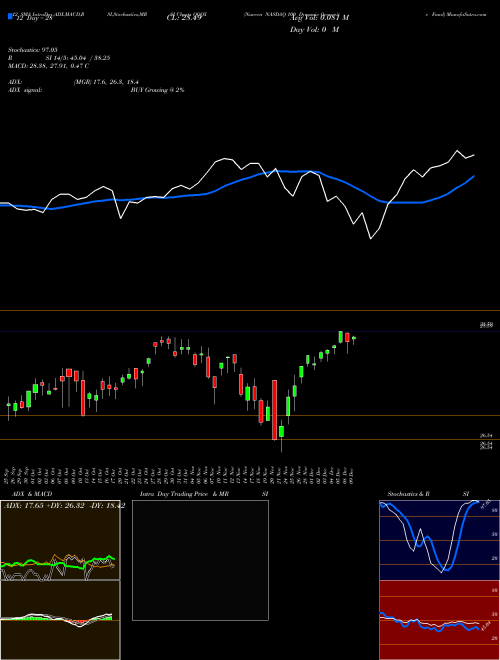Viewport: 500px width, 660px height.
Task: Click the MunafaSutra.com watermark text
Action: click(x=466, y=14)
